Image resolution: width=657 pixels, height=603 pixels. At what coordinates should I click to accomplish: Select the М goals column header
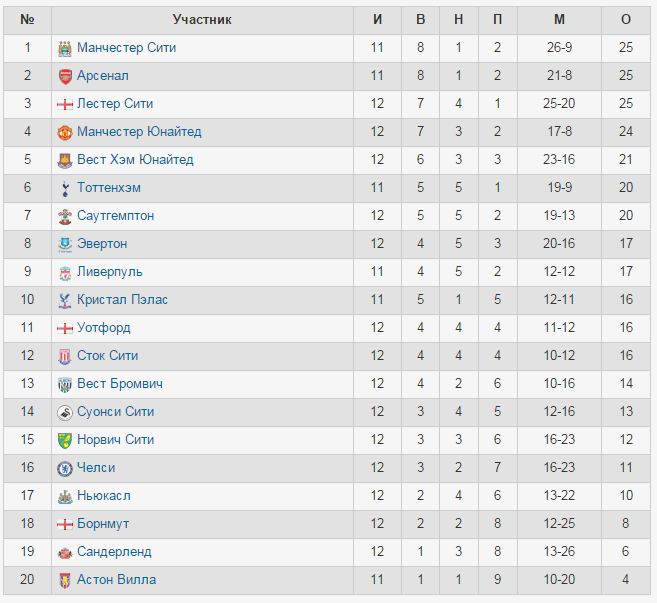coord(559,20)
